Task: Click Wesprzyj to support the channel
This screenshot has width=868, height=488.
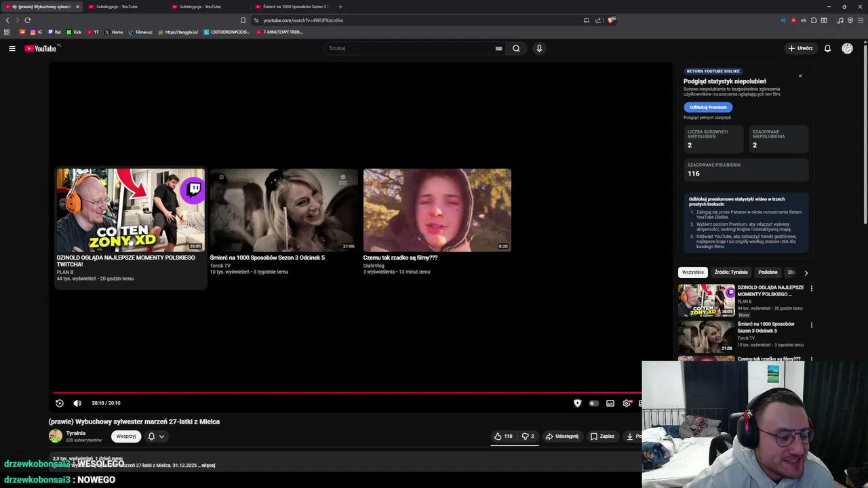Action: (126, 436)
